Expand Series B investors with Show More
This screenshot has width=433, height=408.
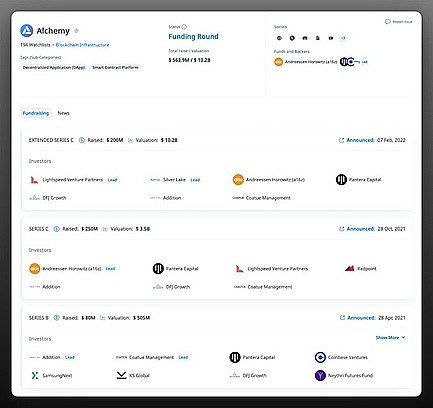[390, 337]
